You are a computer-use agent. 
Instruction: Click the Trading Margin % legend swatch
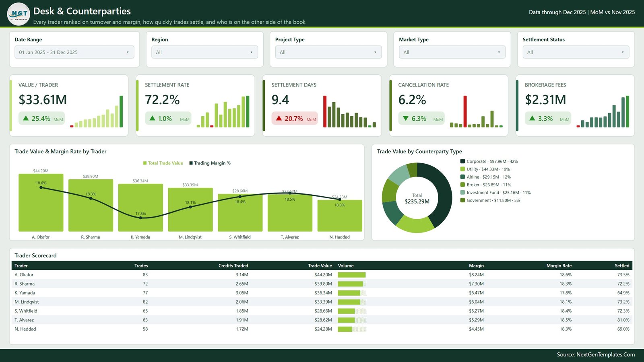coord(191,163)
